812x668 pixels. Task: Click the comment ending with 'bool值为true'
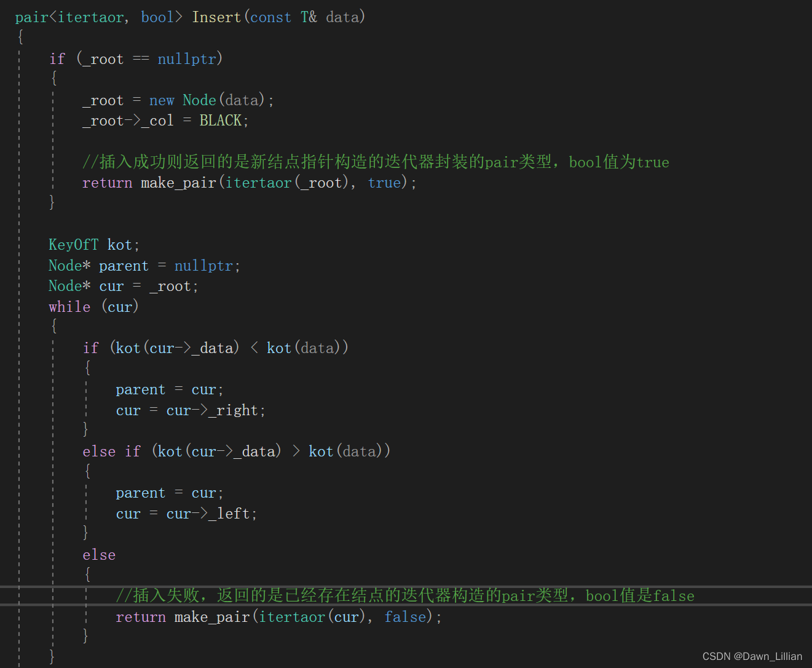pyautogui.click(x=376, y=162)
